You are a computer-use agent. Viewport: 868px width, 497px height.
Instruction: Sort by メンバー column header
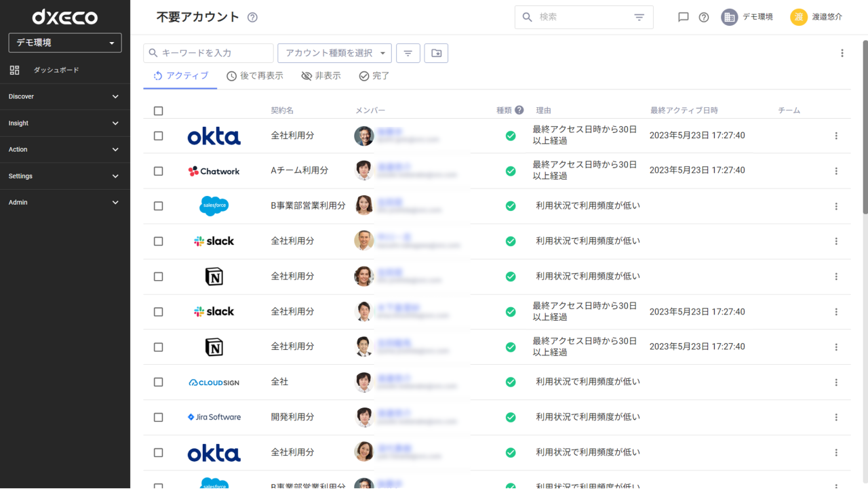370,110
